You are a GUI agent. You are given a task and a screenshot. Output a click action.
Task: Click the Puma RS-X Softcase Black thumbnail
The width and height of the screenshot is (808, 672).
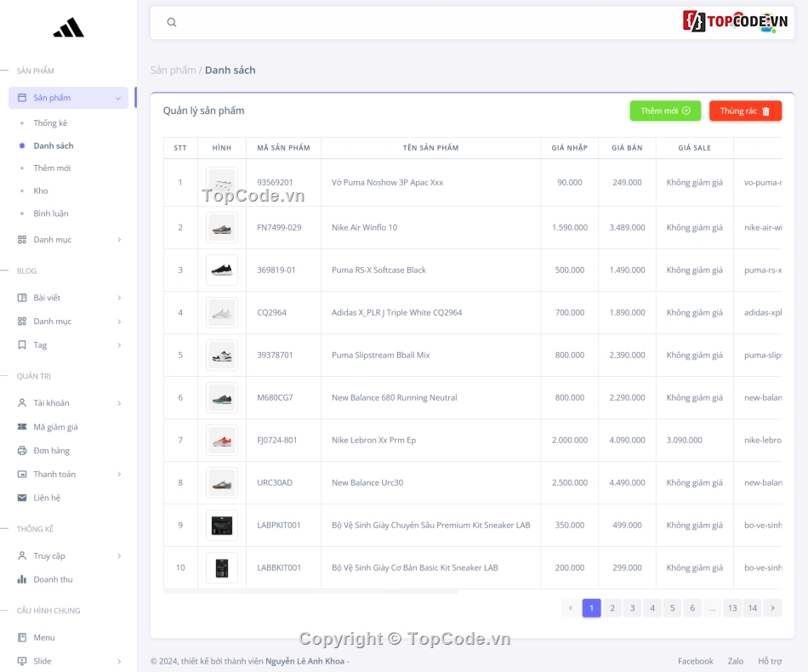[222, 270]
